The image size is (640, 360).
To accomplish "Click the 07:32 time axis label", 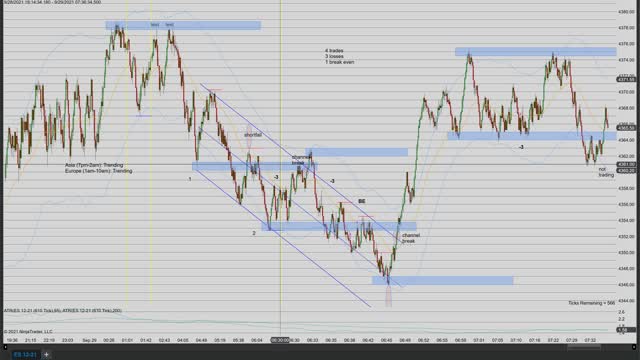I will pyautogui.click(x=590, y=340).
